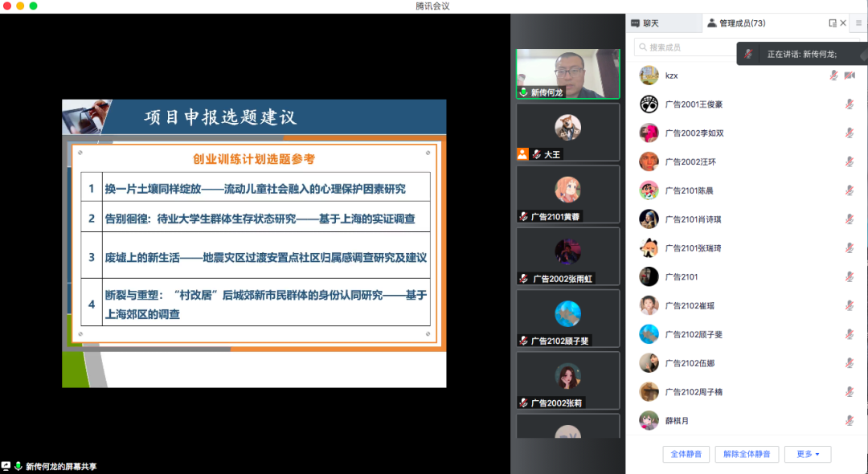Select member 广告2101陈晨 in the list

pos(690,190)
